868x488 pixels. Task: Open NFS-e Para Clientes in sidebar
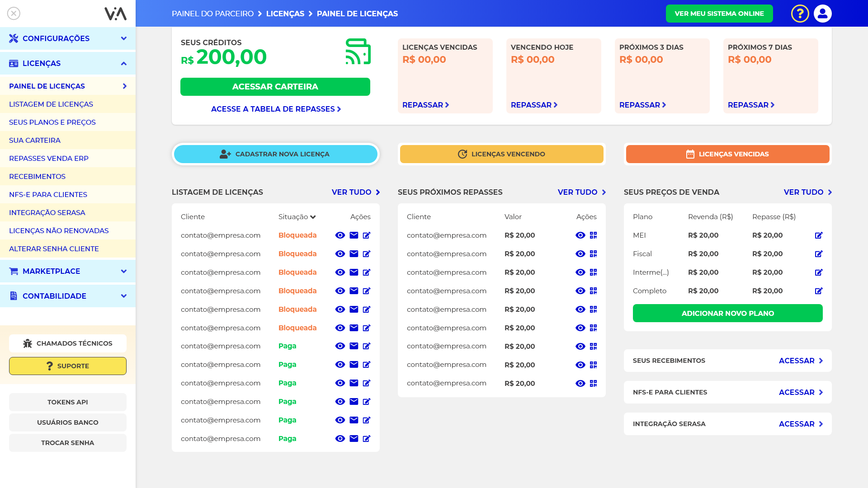tap(68, 194)
